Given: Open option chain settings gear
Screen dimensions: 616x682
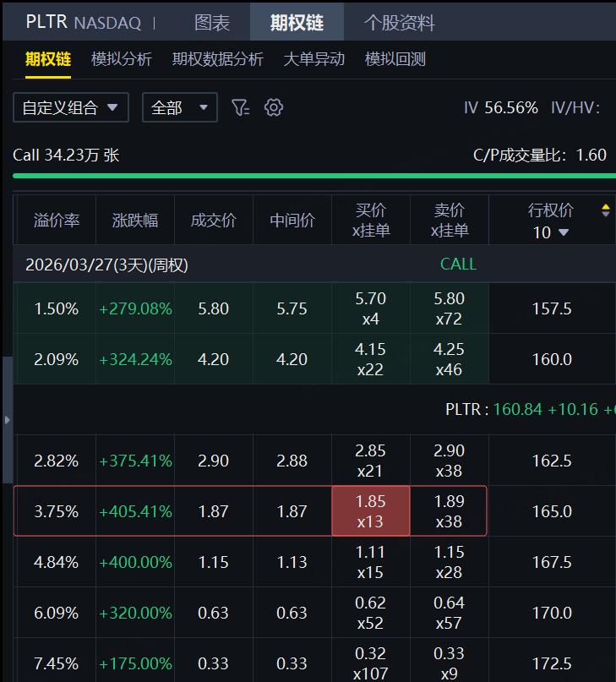Looking at the screenshot, I should 273,107.
